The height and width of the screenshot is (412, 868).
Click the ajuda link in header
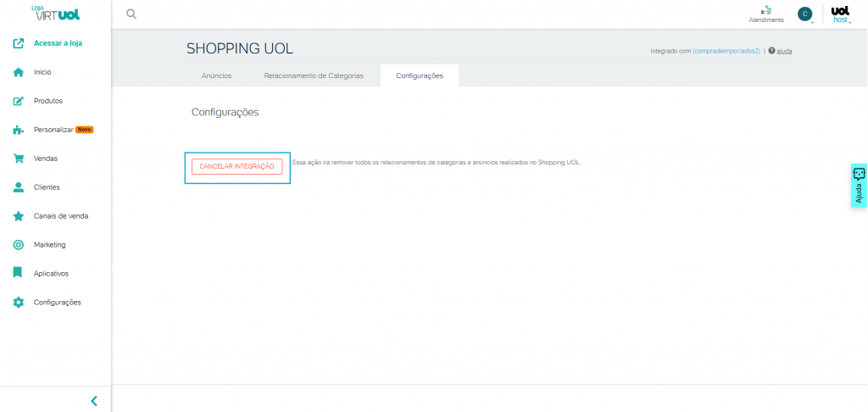pos(784,51)
